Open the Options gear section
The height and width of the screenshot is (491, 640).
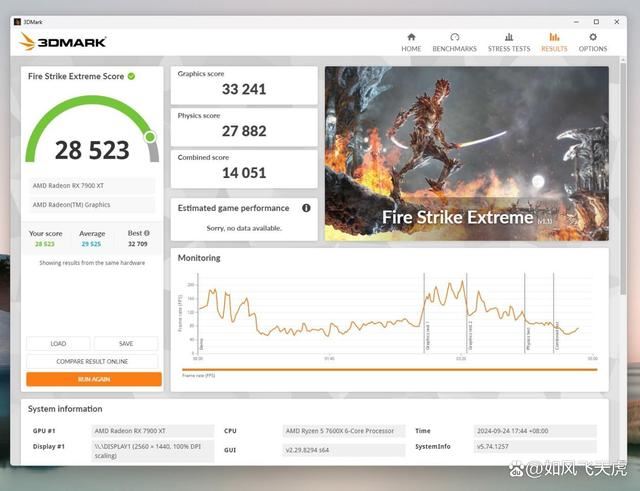592,42
